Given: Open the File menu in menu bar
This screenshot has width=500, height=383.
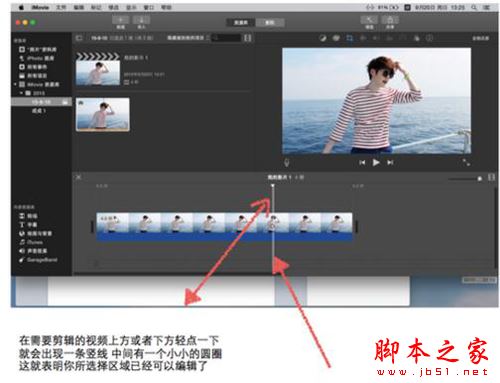Looking at the screenshot, I should pos(61,7).
